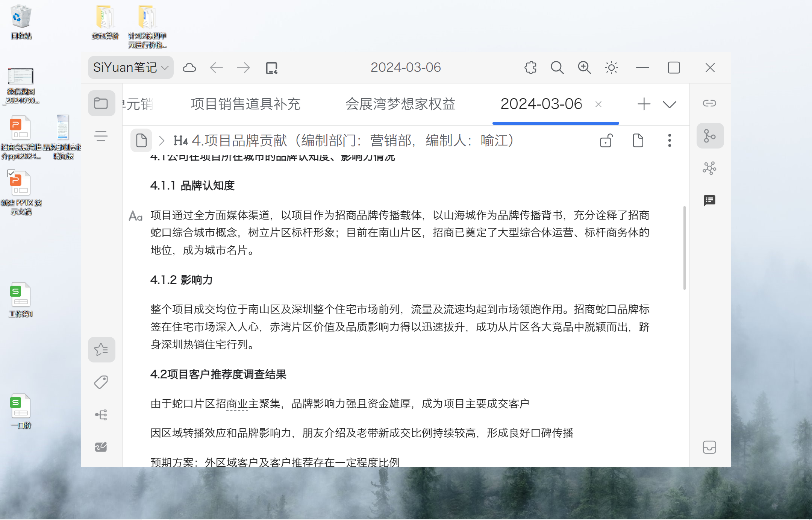
Task: Toggle the document edit lock
Action: [606, 141]
